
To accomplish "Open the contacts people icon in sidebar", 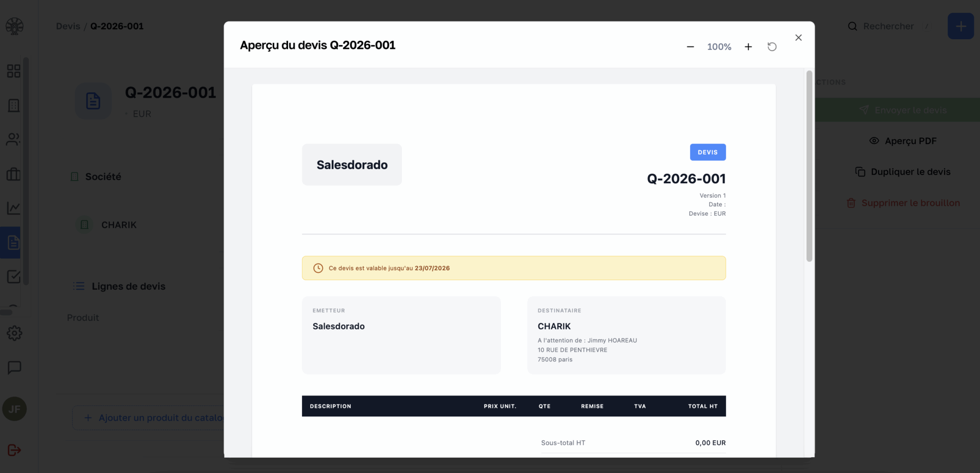I will (13, 139).
